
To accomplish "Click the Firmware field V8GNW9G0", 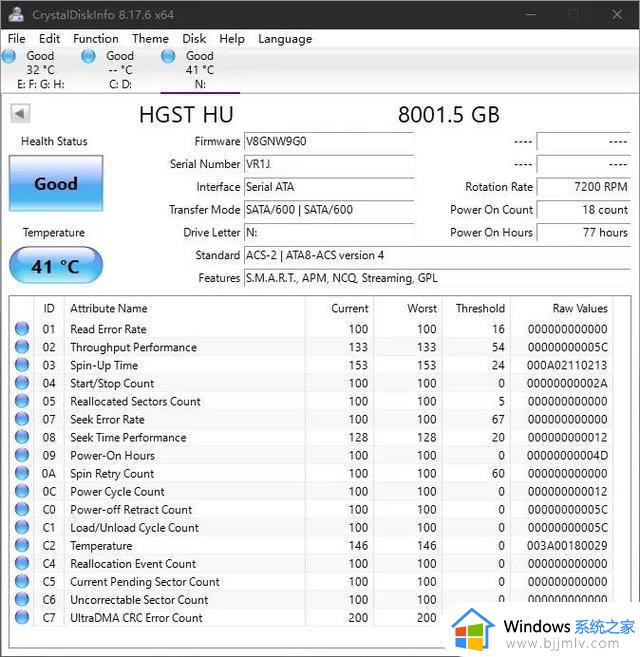I will 329,141.
